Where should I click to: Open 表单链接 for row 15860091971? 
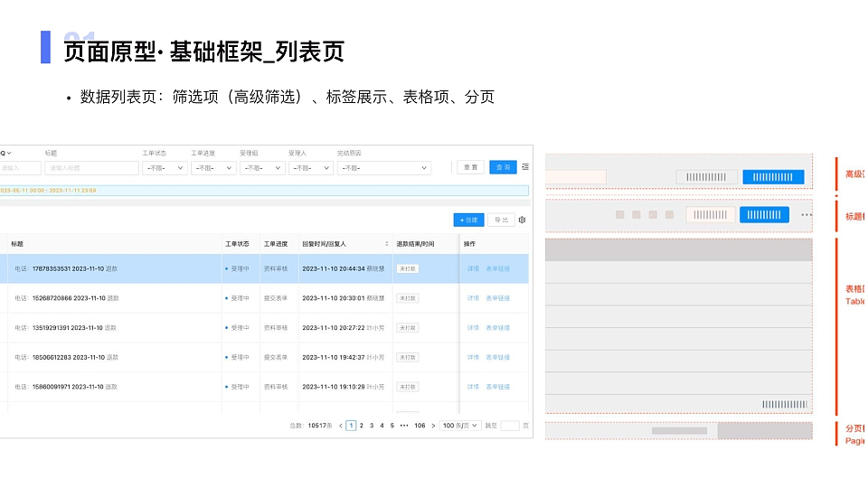click(x=498, y=387)
